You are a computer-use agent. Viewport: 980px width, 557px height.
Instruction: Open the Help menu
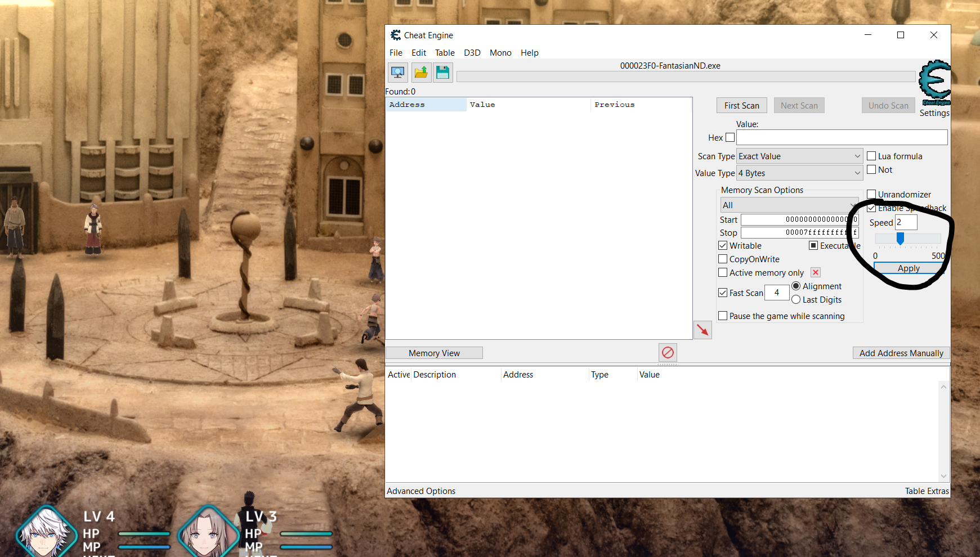[x=530, y=52]
